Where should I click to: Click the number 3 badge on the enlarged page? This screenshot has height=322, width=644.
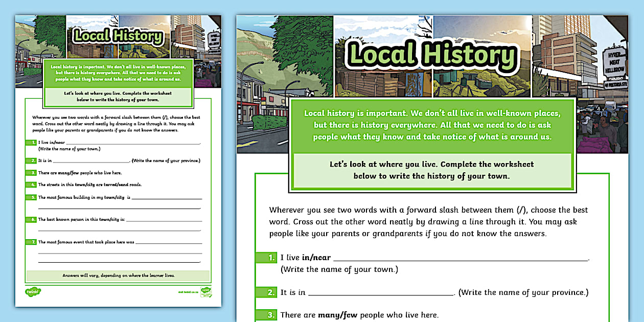[269, 315]
